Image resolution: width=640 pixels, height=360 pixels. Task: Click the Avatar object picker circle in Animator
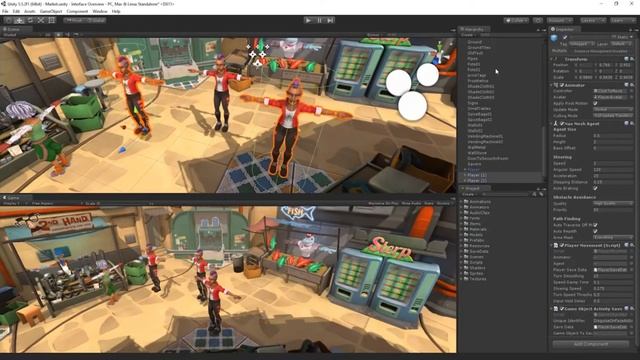tap(632, 97)
